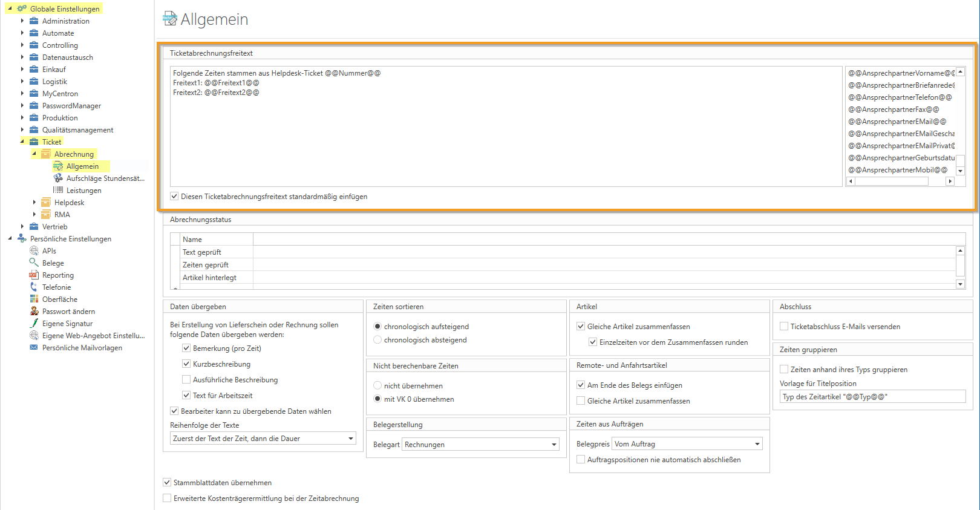The width and height of the screenshot is (980, 510).
Task: Click the Aufschläge Stundensätze gear icon
Action: (x=58, y=178)
